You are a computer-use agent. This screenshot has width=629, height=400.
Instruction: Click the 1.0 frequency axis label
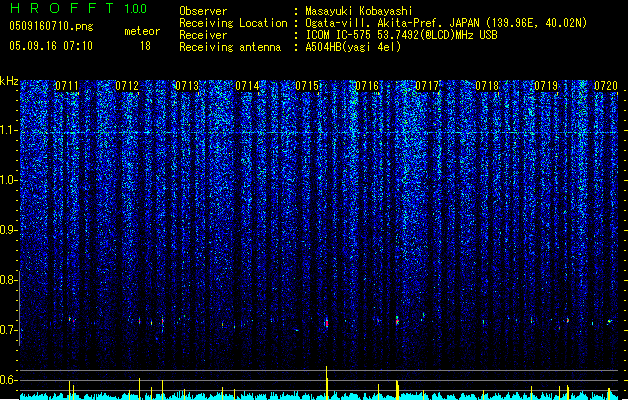tap(9, 180)
